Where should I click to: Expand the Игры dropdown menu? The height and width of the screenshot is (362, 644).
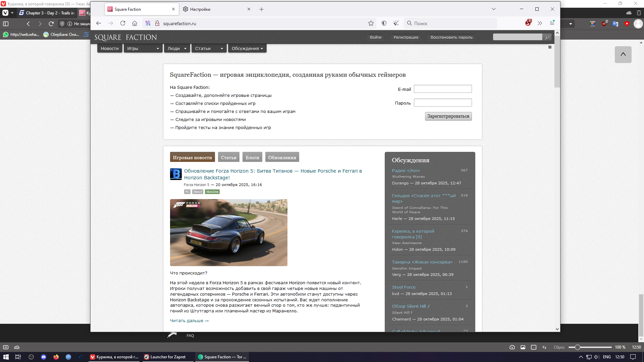tap(158, 49)
